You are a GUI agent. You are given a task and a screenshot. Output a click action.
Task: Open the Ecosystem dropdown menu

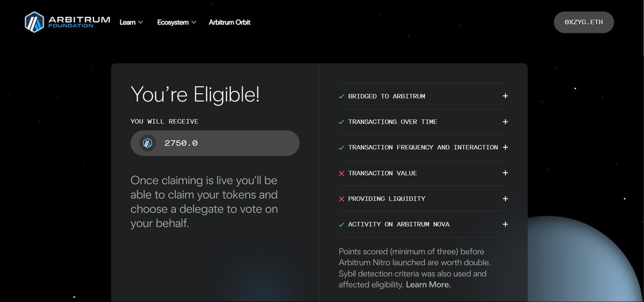[x=177, y=22]
